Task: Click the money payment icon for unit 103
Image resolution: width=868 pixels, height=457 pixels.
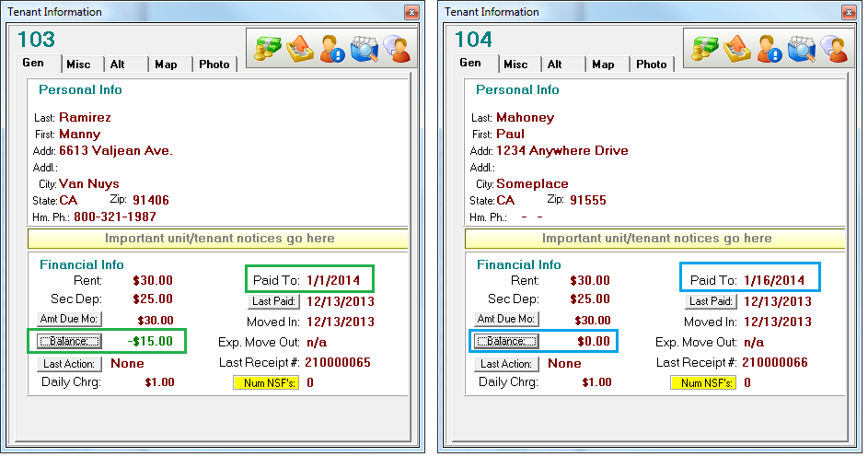Action: [267, 49]
